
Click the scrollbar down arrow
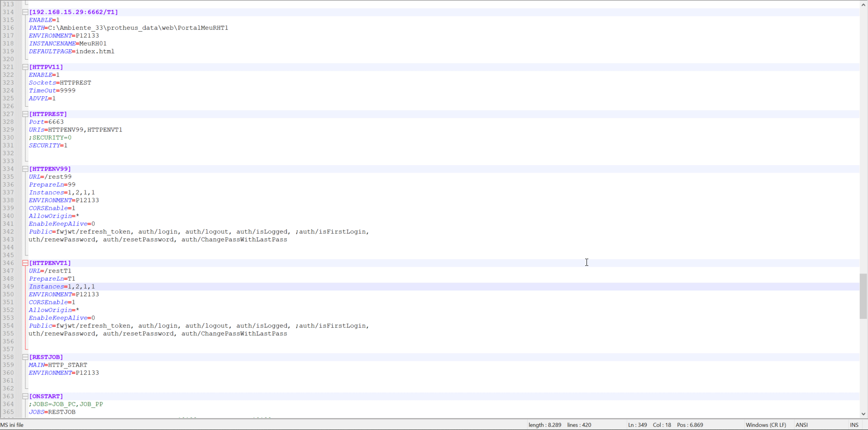pyautogui.click(x=863, y=414)
